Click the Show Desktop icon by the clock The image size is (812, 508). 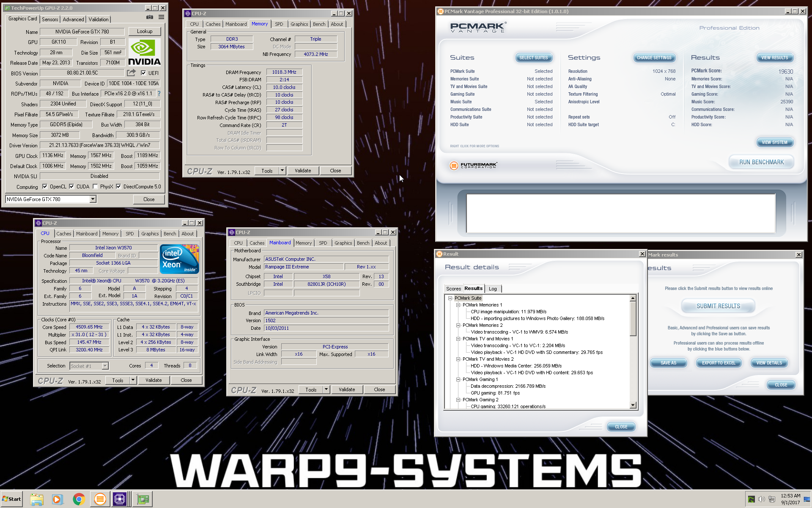point(807,499)
